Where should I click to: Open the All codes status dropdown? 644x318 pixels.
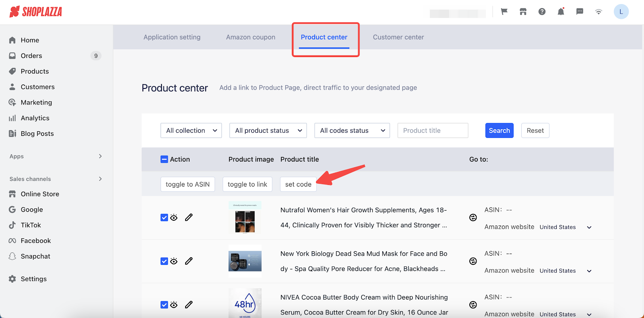point(352,131)
